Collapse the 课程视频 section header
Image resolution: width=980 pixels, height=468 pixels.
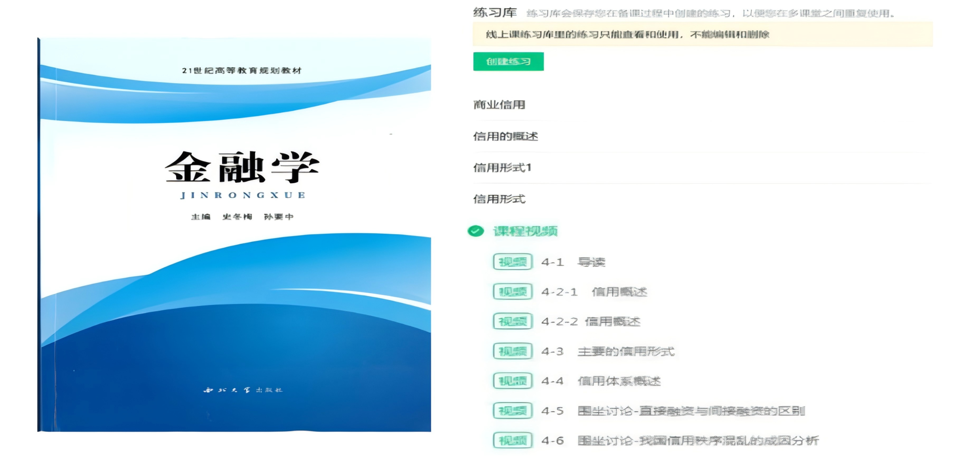525,231
